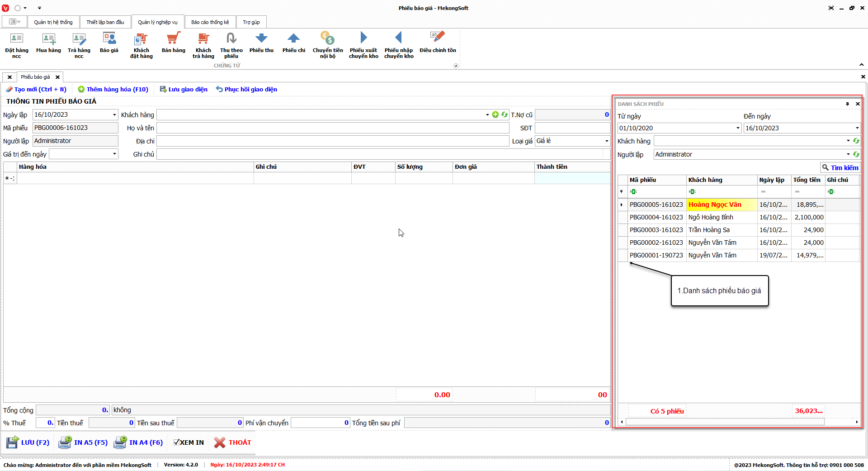Open the Người lập filter dropdown
The height and width of the screenshot is (471, 868).
848,154
